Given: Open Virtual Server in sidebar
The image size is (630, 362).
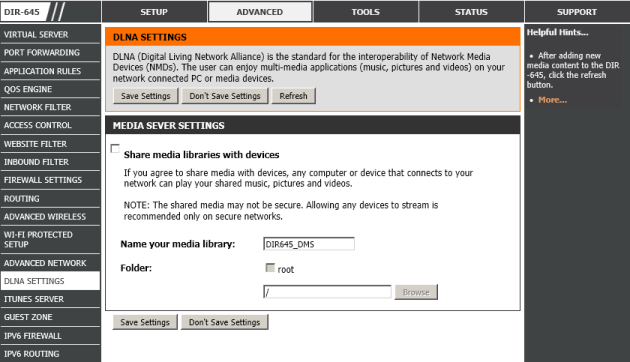Looking at the screenshot, I should pos(50,35).
